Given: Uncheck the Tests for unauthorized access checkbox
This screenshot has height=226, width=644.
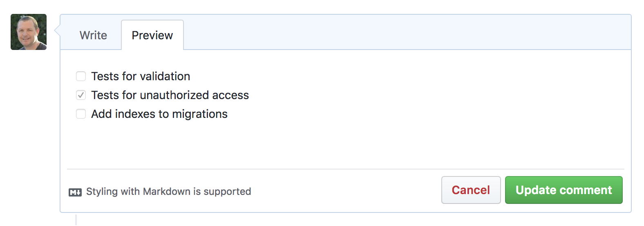Looking at the screenshot, I should coord(81,95).
